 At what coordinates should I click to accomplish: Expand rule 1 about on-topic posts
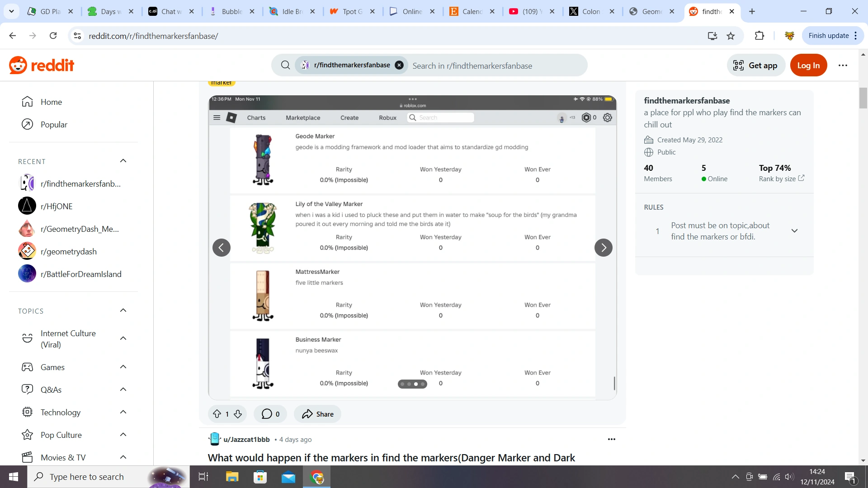(794, 231)
